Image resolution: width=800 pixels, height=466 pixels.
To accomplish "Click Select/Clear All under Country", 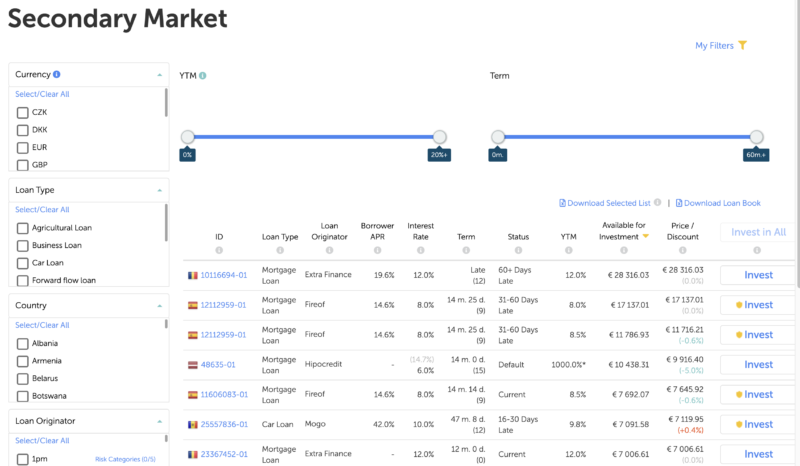I will (x=42, y=325).
